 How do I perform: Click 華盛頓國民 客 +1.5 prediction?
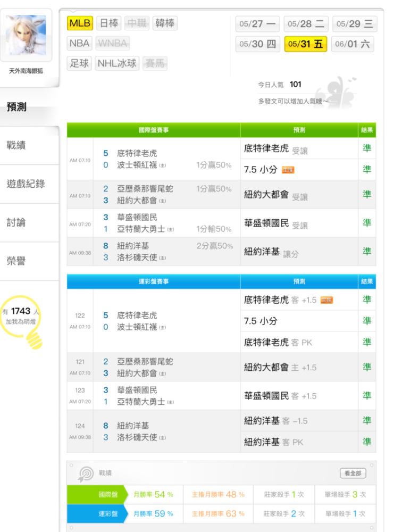click(280, 396)
